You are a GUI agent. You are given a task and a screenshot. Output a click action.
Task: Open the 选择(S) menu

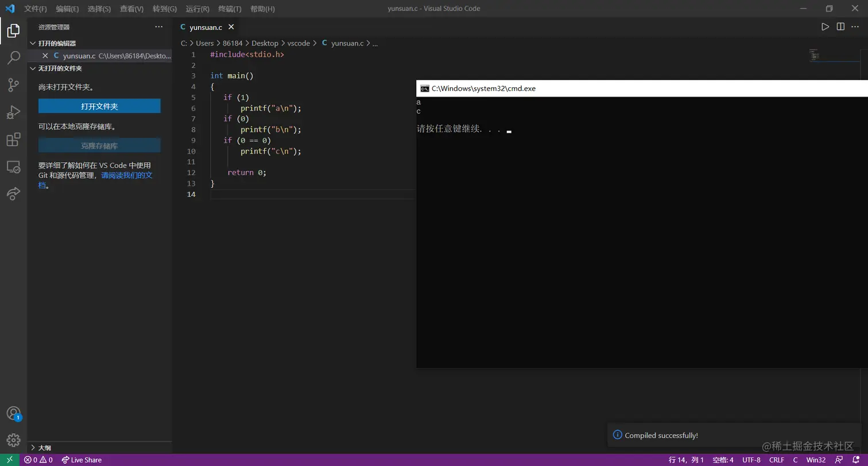tap(99, 9)
